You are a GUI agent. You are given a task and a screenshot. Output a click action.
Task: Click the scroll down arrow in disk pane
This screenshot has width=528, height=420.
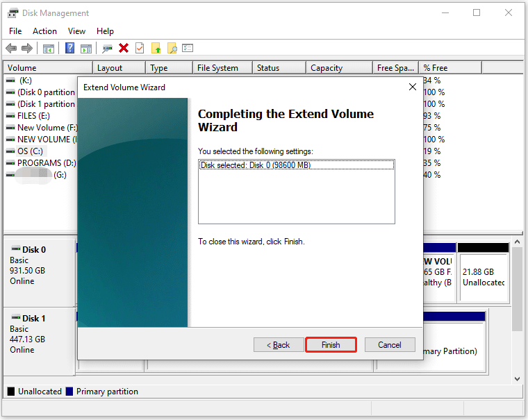(x=517, y=379)
